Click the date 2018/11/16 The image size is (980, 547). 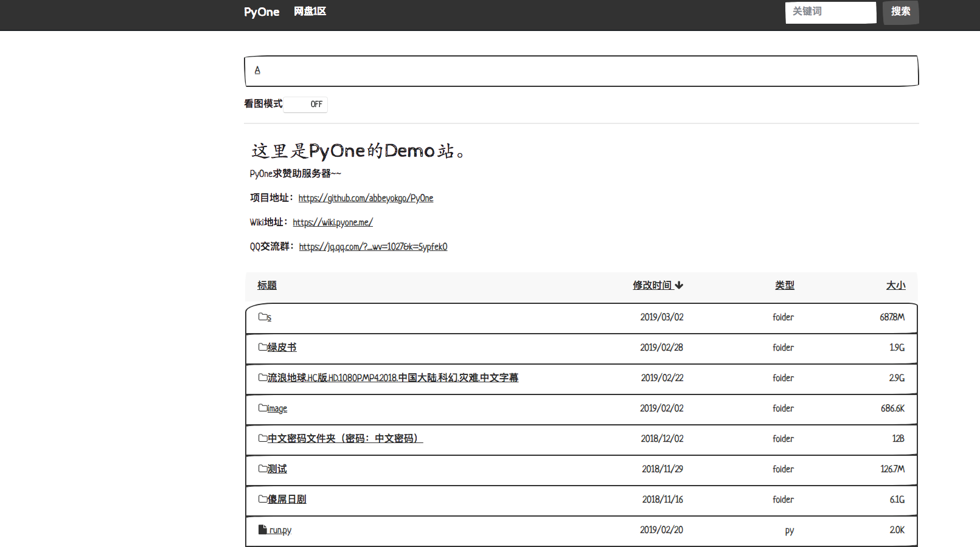(x=663, y=499)
